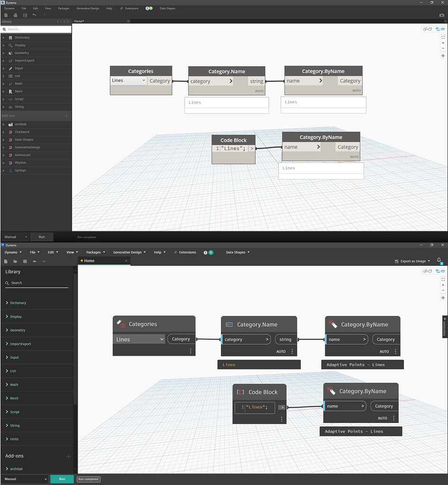Image resolution: width=448 pixels, height=485 pixels.
Task: Zoom in using the plus icon
Action: 443,285
